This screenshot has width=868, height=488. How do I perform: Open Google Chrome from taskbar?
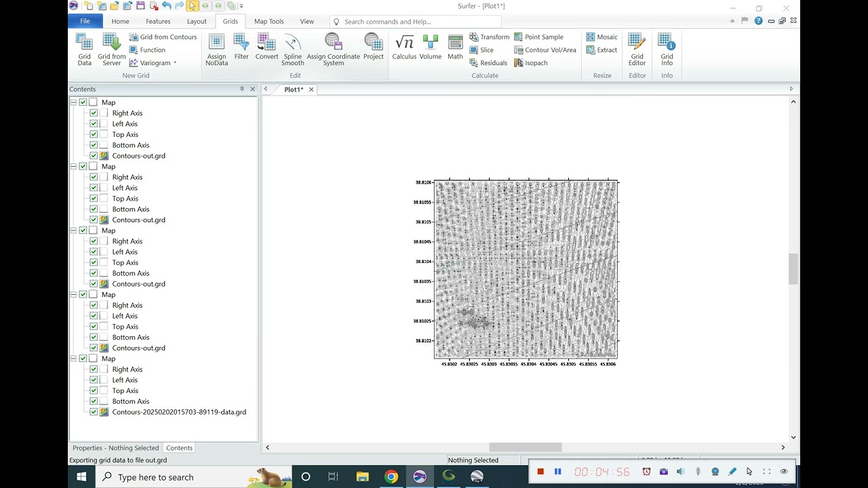pos(391,477)
